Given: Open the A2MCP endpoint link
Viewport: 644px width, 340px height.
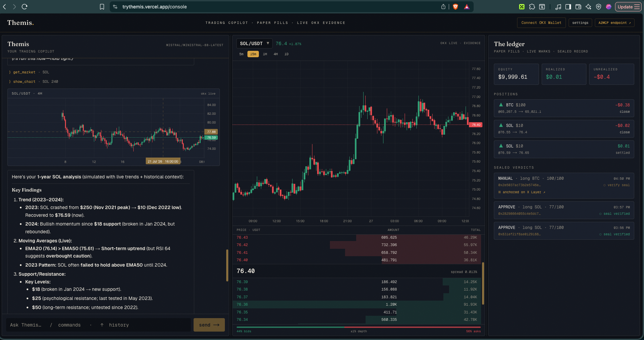Looking at the screenshot, I should pyautogui.click(x=615, y=23).
